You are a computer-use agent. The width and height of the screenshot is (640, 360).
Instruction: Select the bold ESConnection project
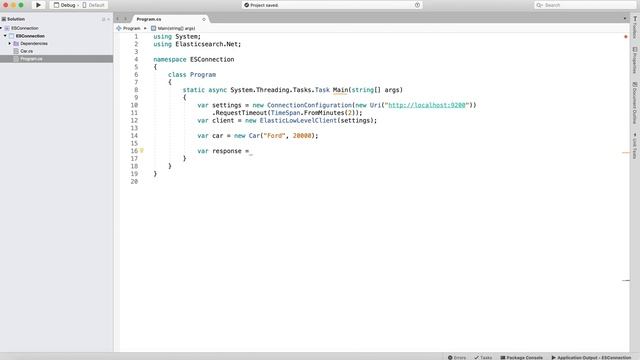(x=30, y=36)
